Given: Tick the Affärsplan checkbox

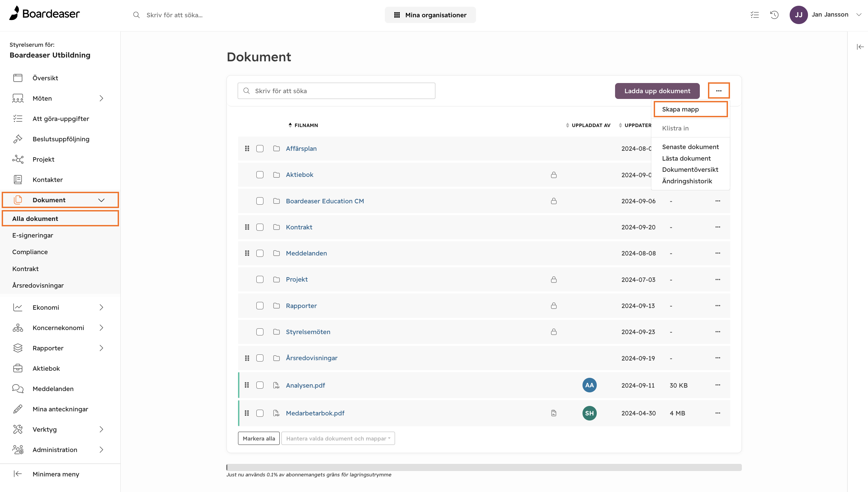Looking at the screenshot, I should [260, 148].
